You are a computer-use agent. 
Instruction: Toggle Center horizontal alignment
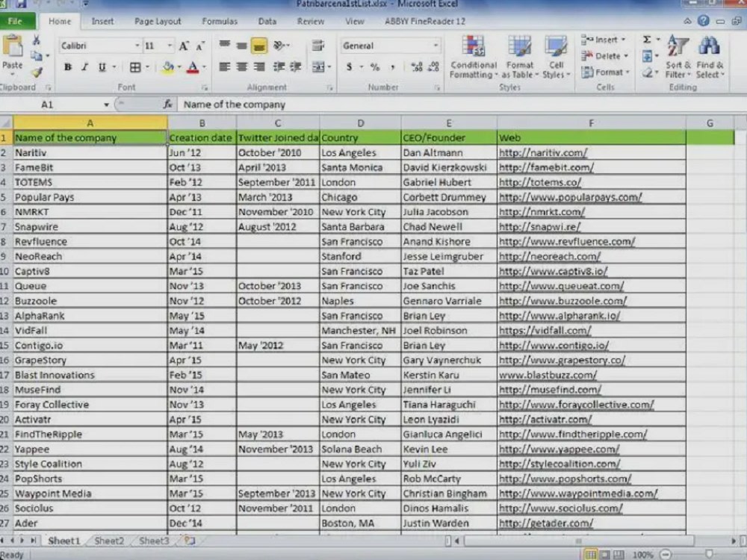(242, 67)
